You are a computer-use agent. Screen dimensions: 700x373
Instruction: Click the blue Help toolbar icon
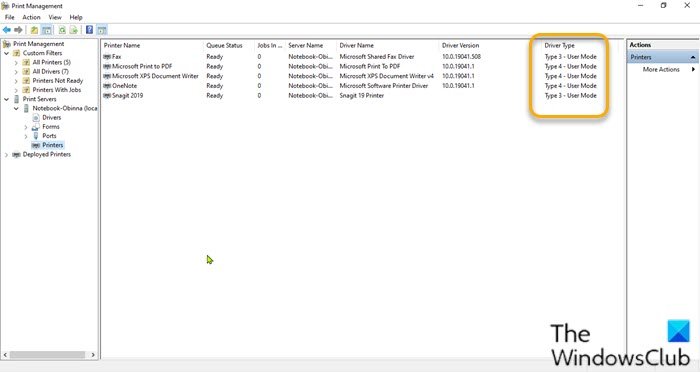click(x=89, y=30)
